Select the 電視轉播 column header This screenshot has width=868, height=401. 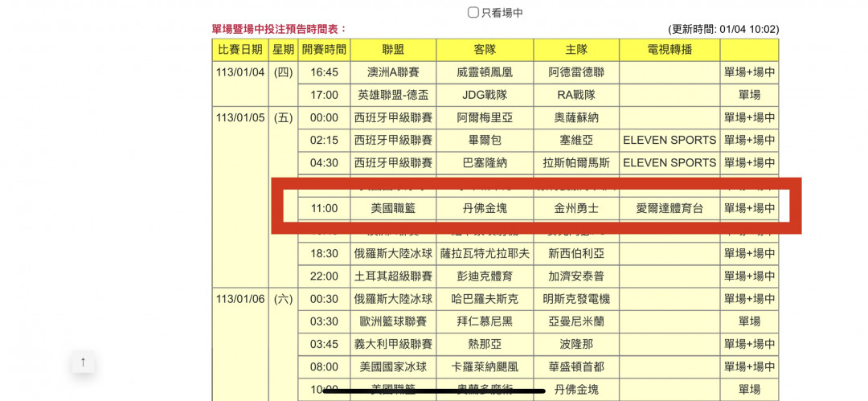[x=669, y=49]
